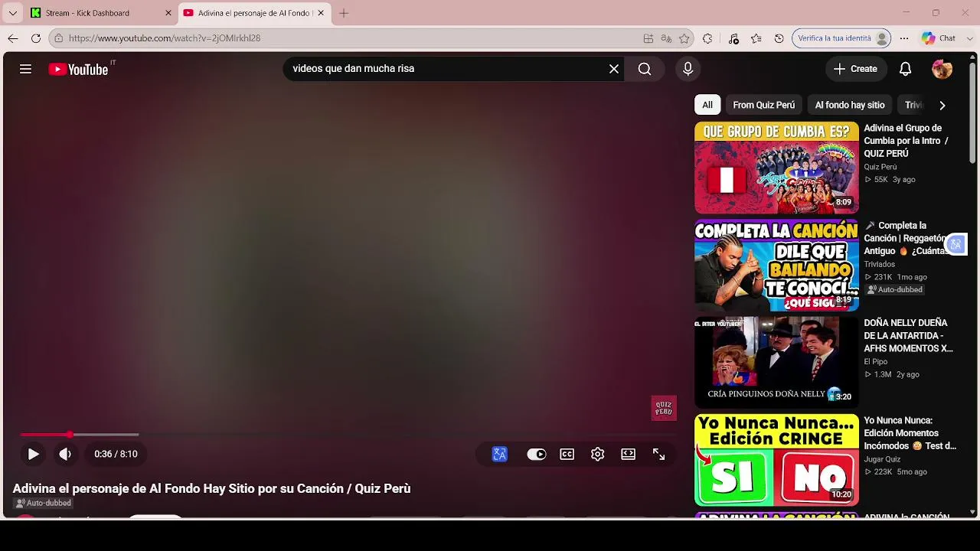980x551 pixels.
Task: Click the floating translate overlay icon
Action: 956,244
